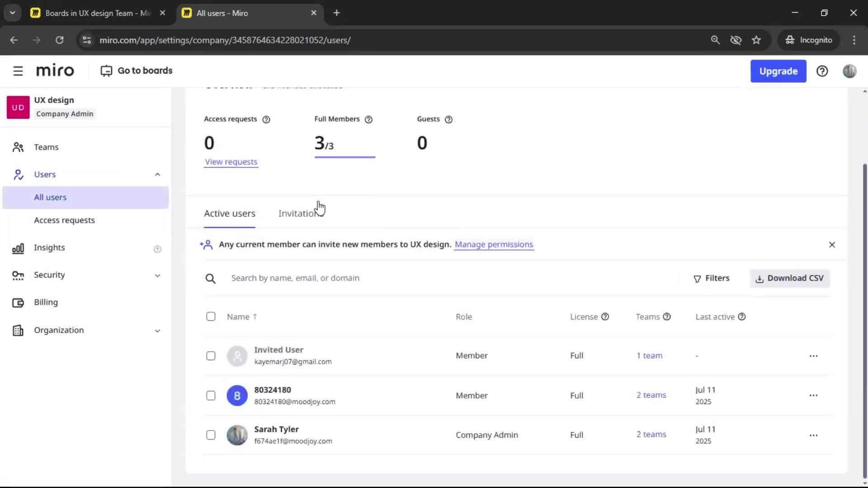The width and height of the screenshot is (868, 488).
Task: Open the browser tab list dropdown
Action: click(x=13, y=13)
